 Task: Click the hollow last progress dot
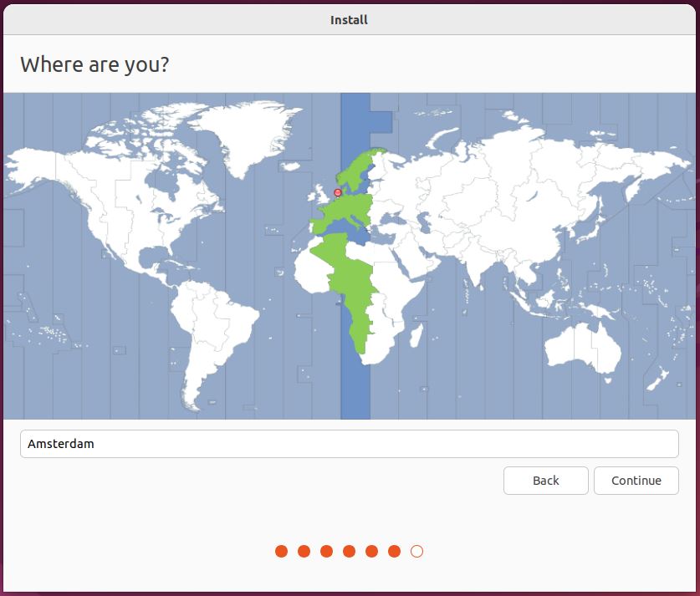pos(416,552)
